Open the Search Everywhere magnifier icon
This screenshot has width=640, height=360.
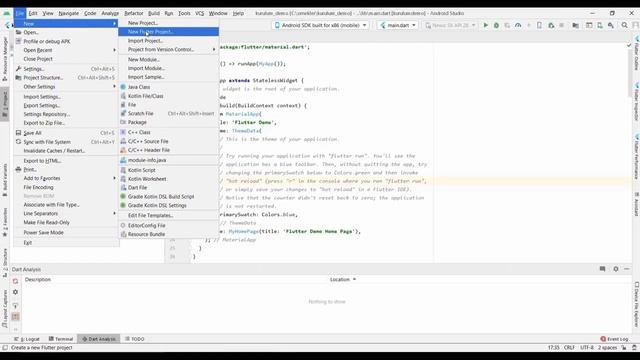coord(624,25)
